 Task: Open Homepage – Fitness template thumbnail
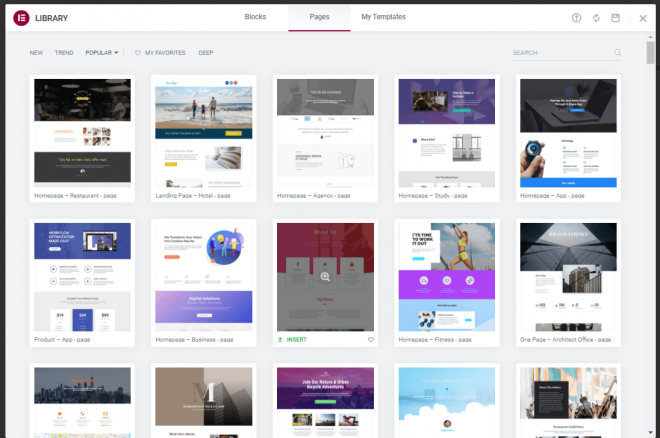pyautogui.click(x=447, y=277)
